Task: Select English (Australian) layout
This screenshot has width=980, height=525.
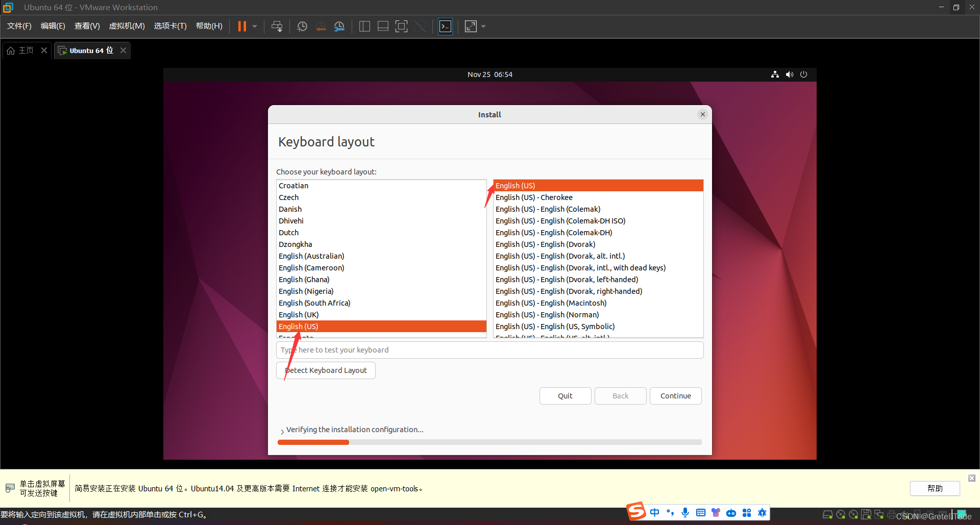Action: (x=381, y=256)
